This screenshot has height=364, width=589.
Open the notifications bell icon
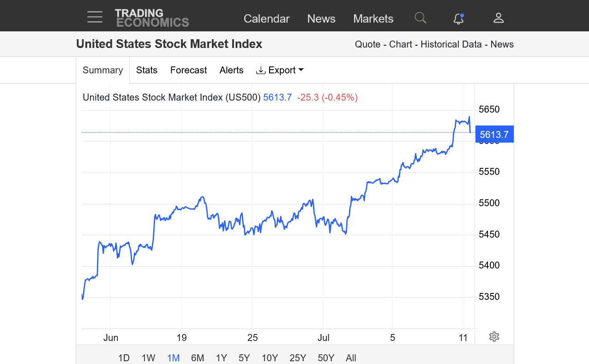pos(458,18)
